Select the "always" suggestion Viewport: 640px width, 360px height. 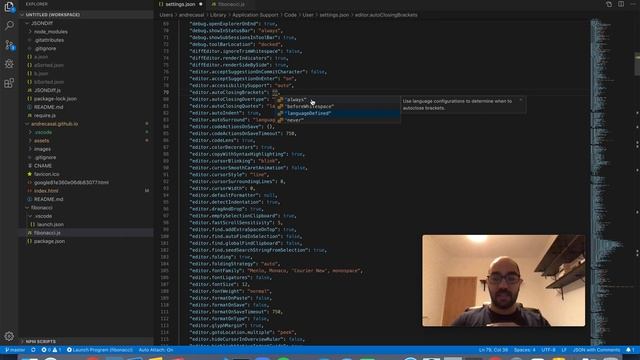[338, 100]
